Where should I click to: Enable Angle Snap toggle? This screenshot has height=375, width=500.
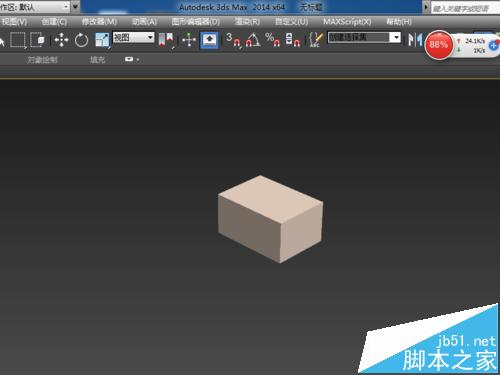(253, 40)
